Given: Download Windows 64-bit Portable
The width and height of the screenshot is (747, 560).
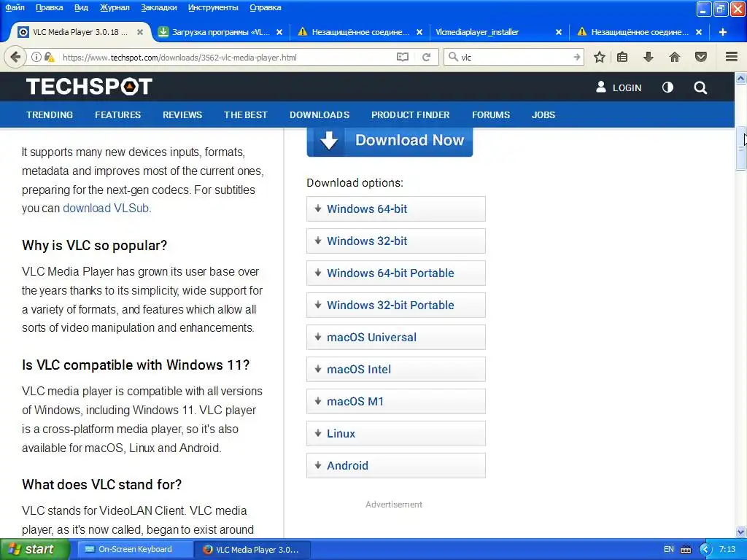Looking at the screenshot, I should tap(396, 273).
